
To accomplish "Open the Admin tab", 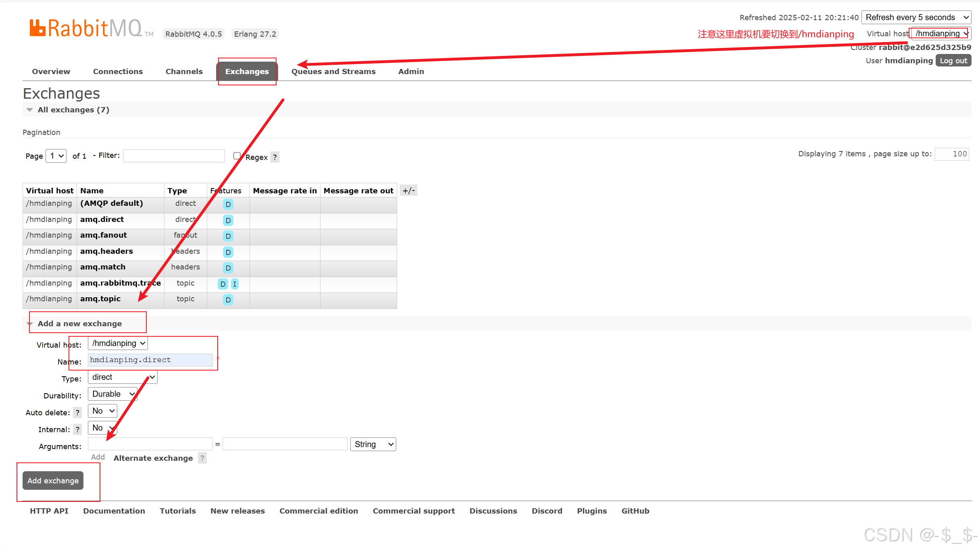I will [411, 71].
